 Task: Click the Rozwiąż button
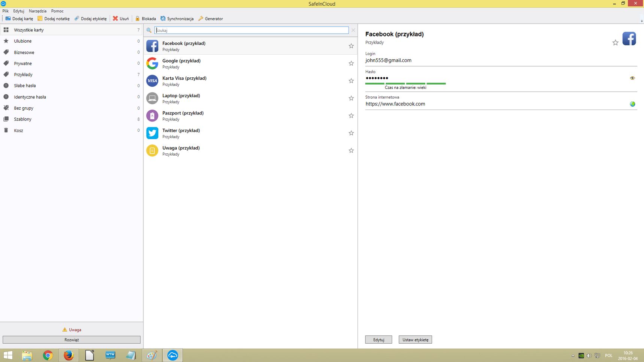[x=72, y=340]
